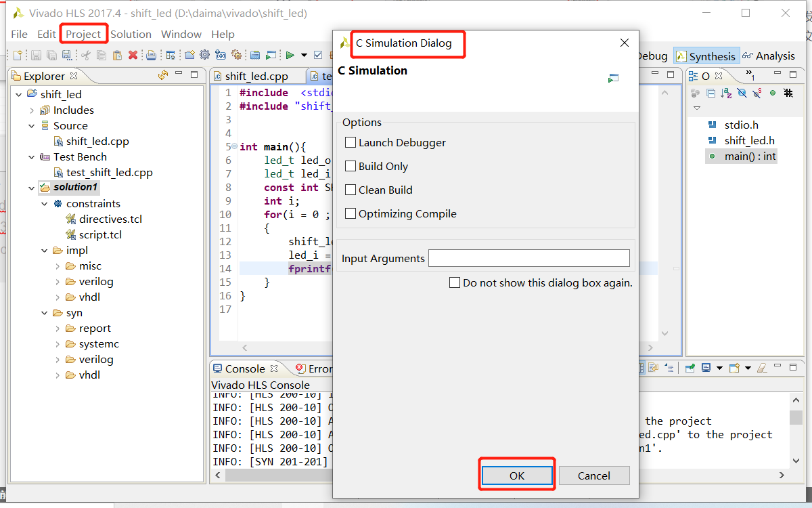Collapse the Source folder node
This screenshot has height=508, width=812.
pyautogui.click(x=32, y=125)
